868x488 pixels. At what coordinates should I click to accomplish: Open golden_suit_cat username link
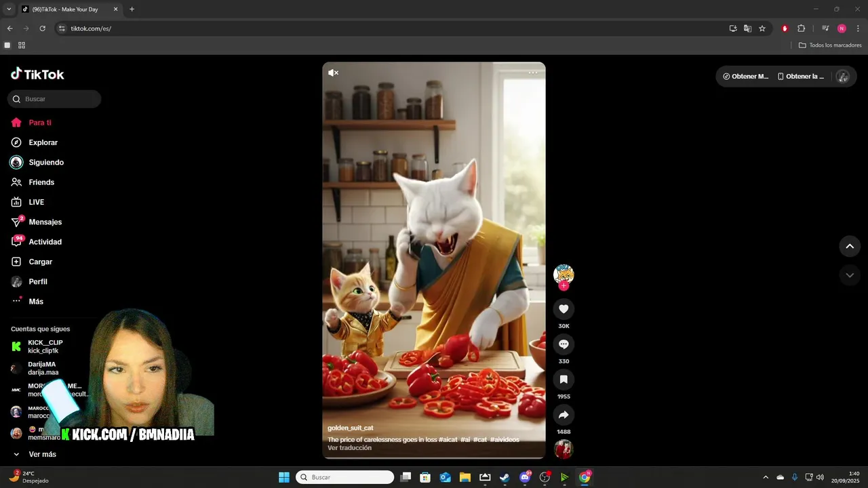click(x=351, y=428)
